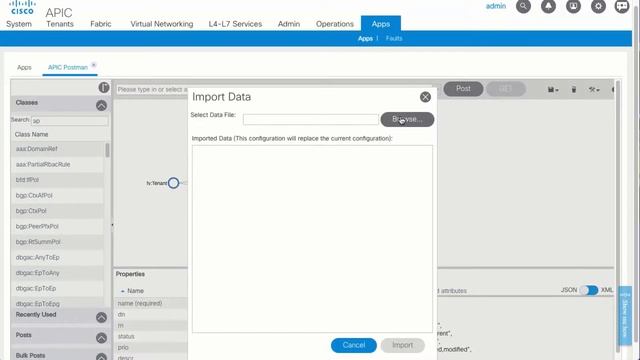Click the Class Name column header
This screenshot has width=640, height=360.
(x=31, y=134)
